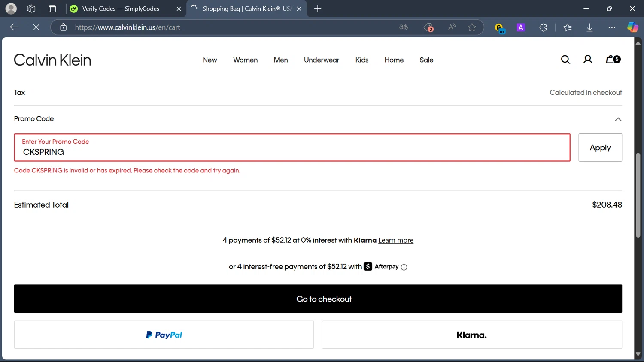
Task: View site information lock icon
Action: pos(64,27)
